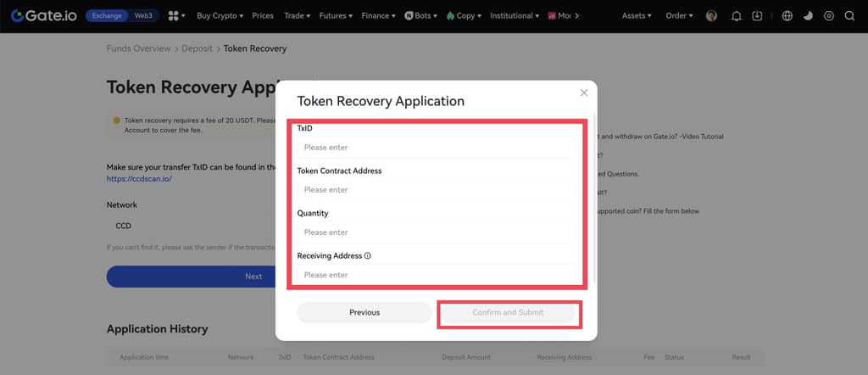Click the user profile avatar

click(711, 16)
